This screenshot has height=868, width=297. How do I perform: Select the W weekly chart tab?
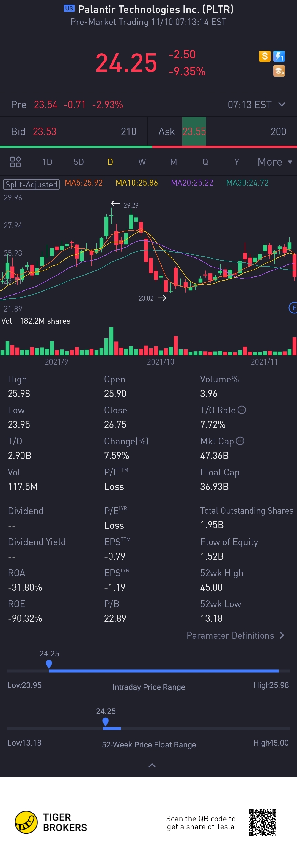point(142,162)
